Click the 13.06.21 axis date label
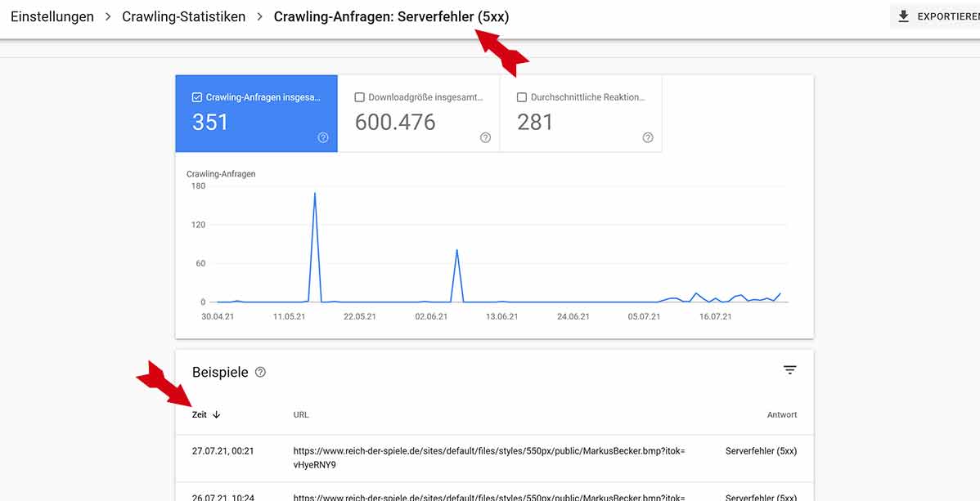The height and width of the screenshot is (501, 980). pos(502,317)
